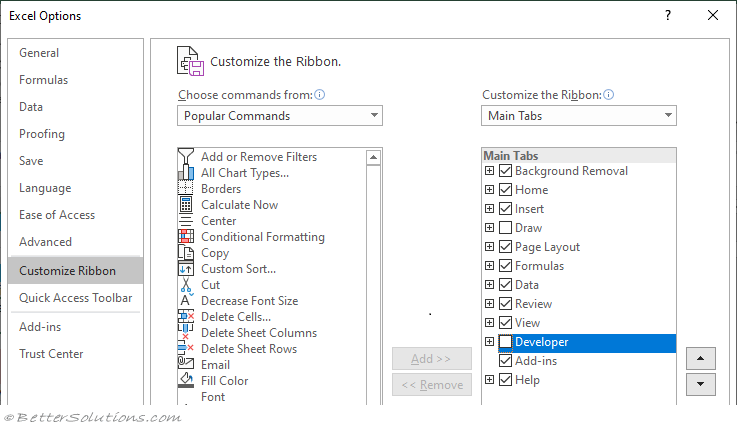The width and height of the screenshot is (737, 430).
Task: Click the commands list scrollbar up arrow
Action: tap(373, 157)
